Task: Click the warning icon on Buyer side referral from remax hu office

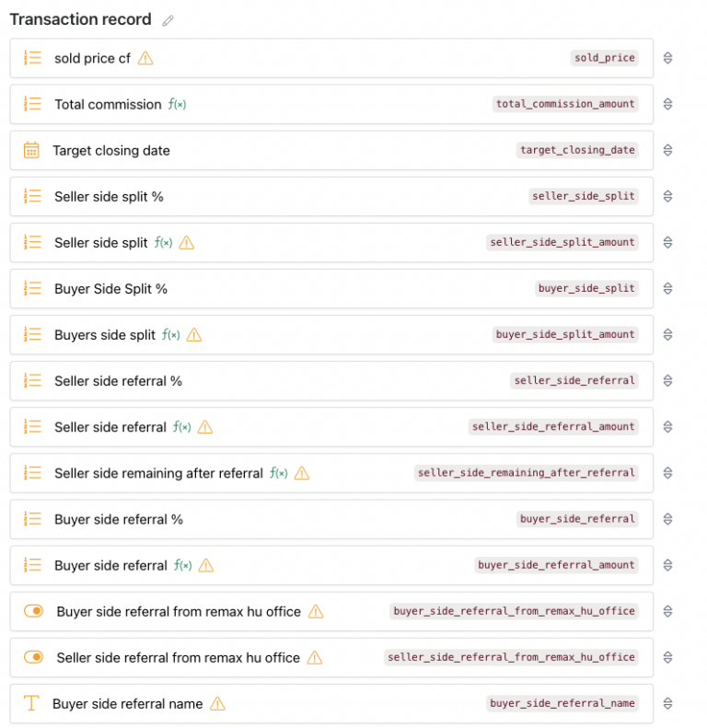Action: pyautogui.click(x=316, y=611)
